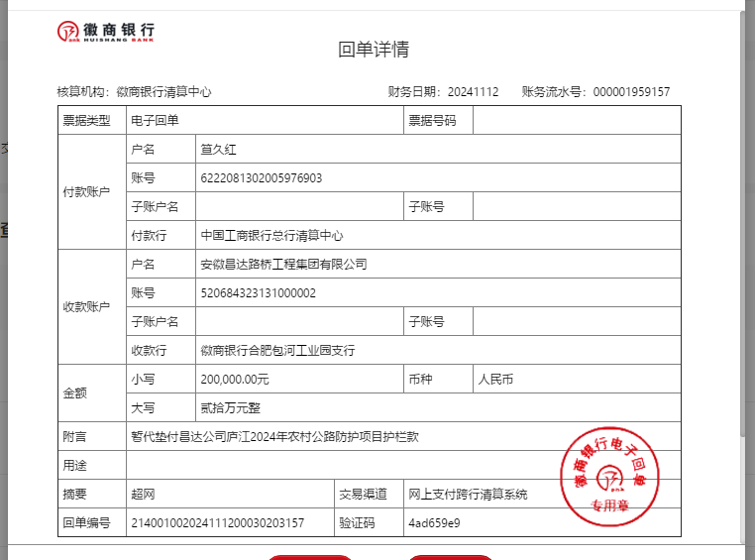Select the receipt number 21400100202411120003020­3157

tap(218, 523)
